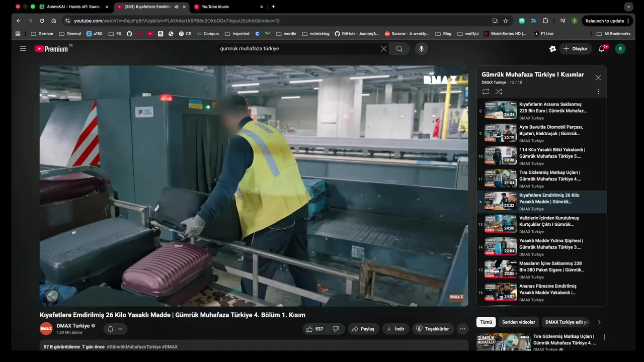Open the F1 Live bookmark

tap(543, 34)
